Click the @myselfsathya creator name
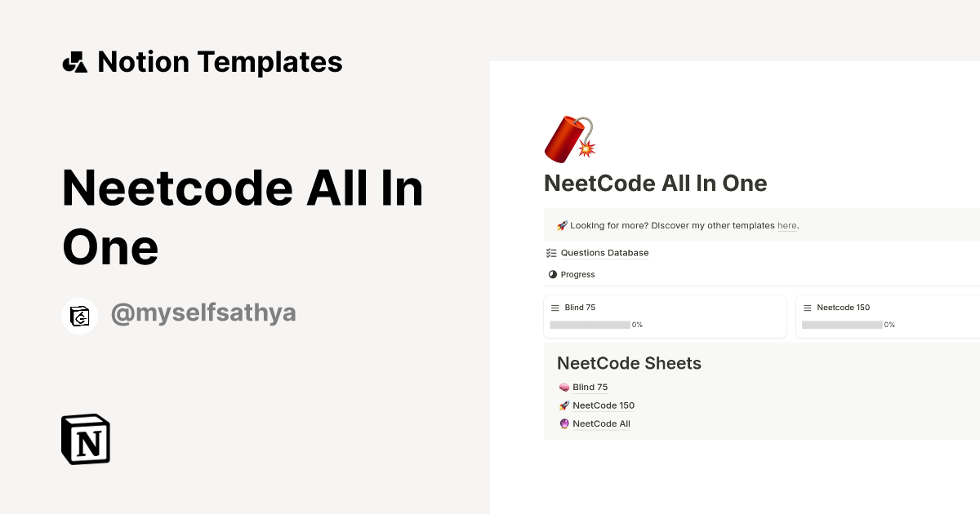 [203, 312]
